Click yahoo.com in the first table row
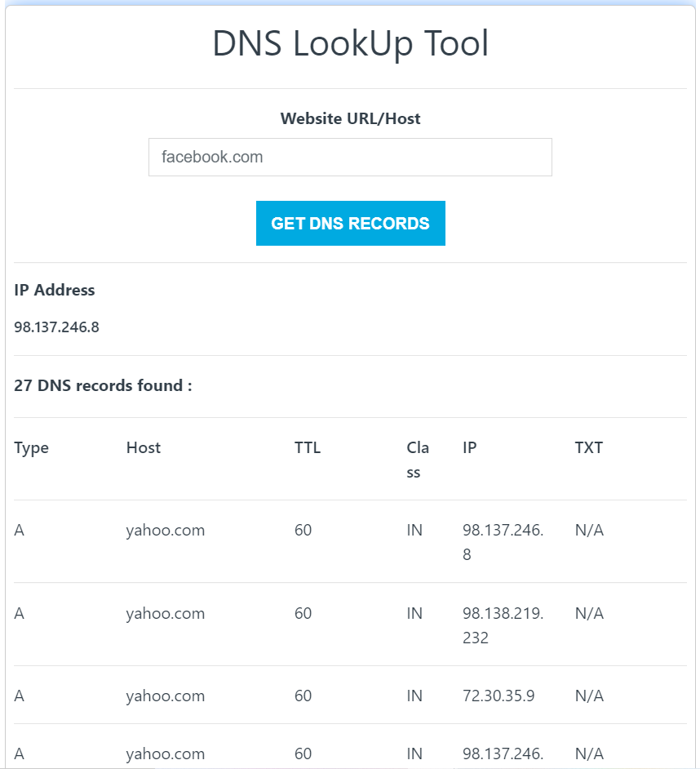 tap(165, 531)
